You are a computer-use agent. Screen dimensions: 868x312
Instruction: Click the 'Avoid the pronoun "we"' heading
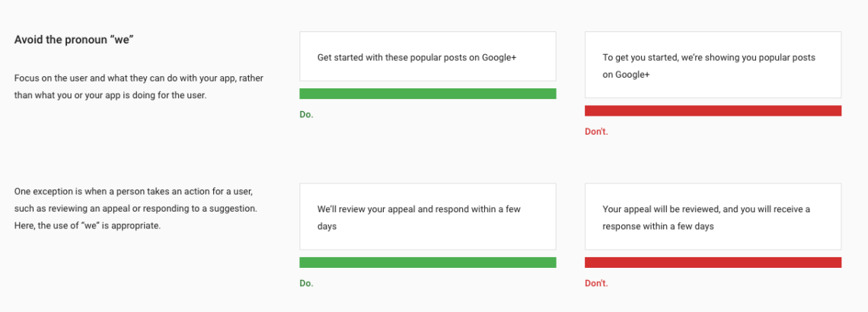(x=74, y=40)
